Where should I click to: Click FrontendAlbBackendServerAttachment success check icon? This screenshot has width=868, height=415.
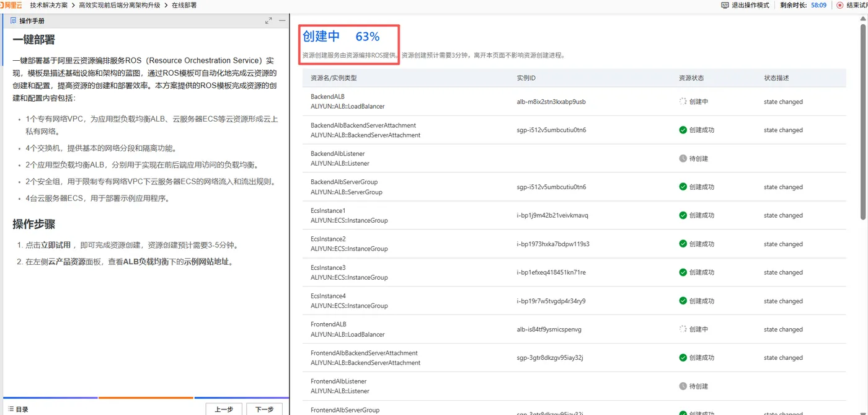683,358
